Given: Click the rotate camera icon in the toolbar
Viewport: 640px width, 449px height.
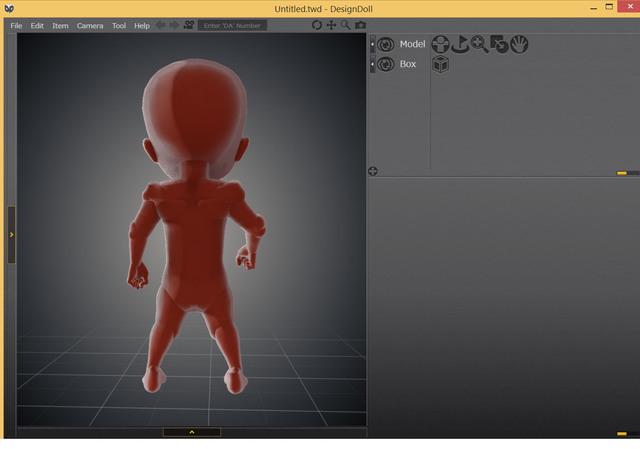Looking at the screenshot, I should click(317, 25).
